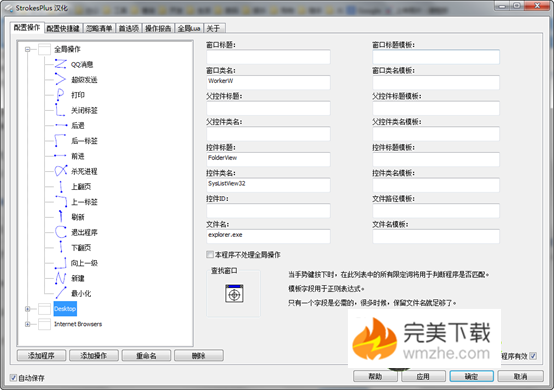Select the 最小化 diagonal stroke gesture icon

[x=60, y=293]
